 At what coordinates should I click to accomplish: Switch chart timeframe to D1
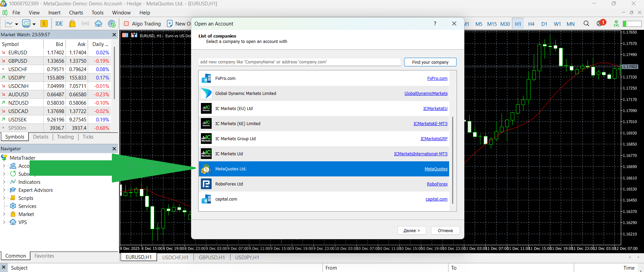point(544,24)
